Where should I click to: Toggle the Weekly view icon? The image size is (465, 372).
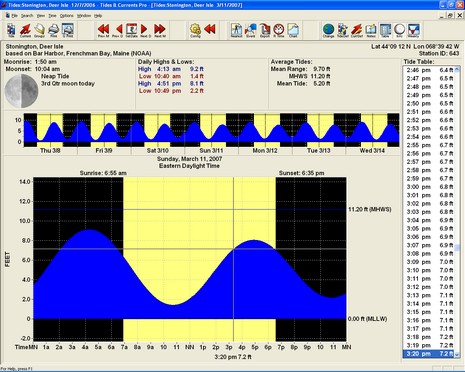[413, 30]
